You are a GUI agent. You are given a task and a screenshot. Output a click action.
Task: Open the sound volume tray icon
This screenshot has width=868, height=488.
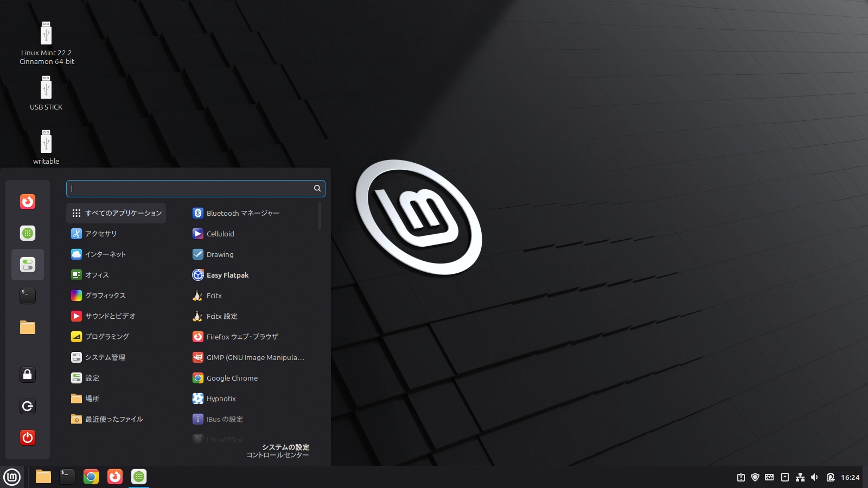814,477
